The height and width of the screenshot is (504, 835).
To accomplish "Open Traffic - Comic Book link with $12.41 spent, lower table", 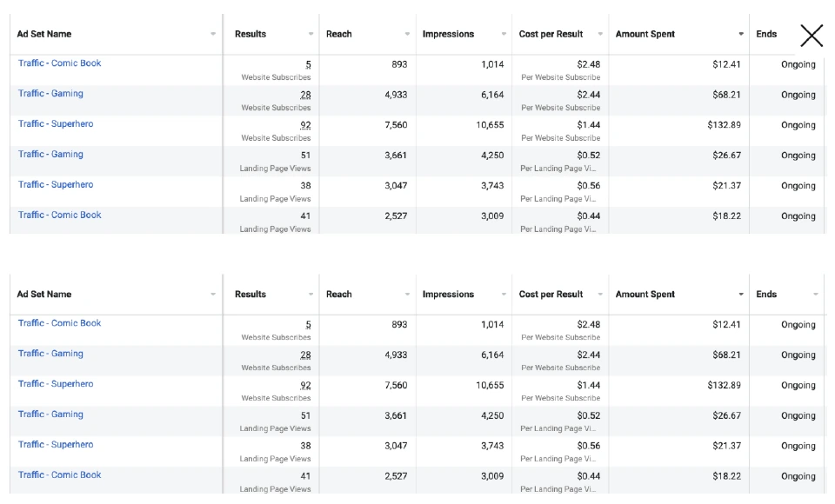I will point(60,323).
